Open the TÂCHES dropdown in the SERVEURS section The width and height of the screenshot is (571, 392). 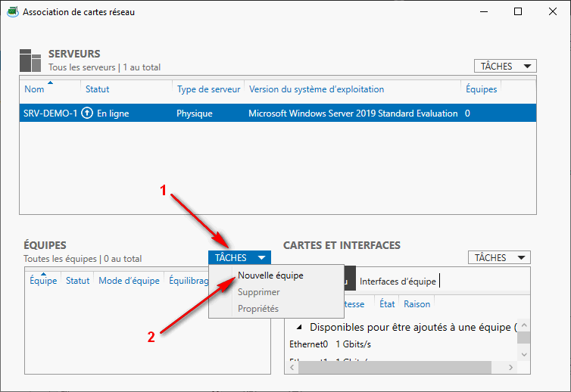(504, 67)
